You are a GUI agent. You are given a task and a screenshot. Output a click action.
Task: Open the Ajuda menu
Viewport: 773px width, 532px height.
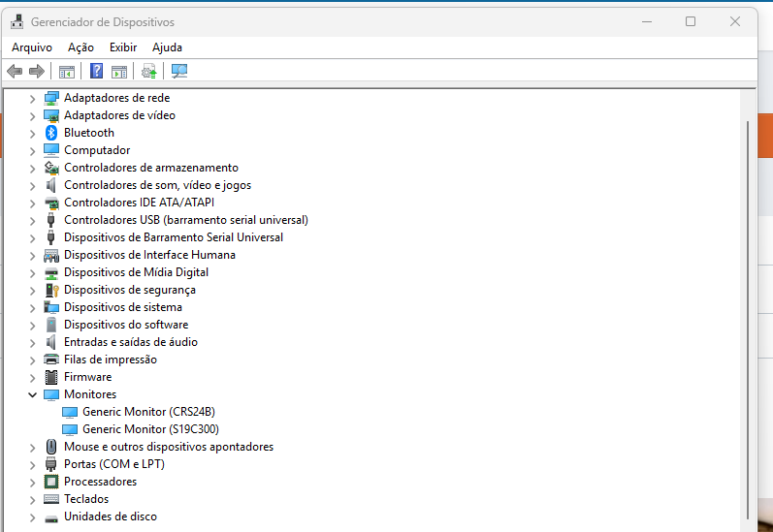[x=167, y=47]
